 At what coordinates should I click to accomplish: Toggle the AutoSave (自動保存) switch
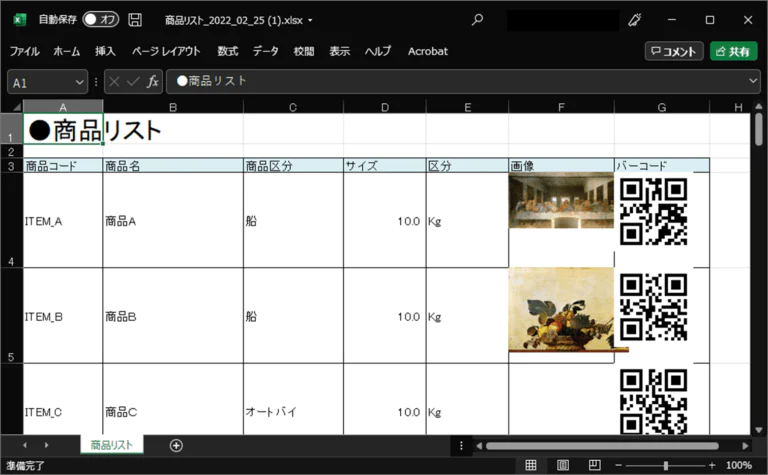coord(100,20)
